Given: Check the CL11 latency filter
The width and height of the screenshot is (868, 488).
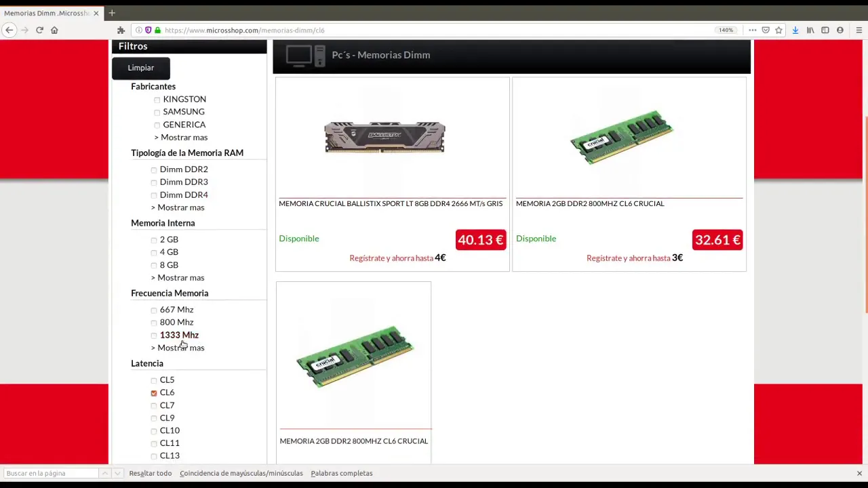Looking at the screenshot, I should tap(154, 444).
